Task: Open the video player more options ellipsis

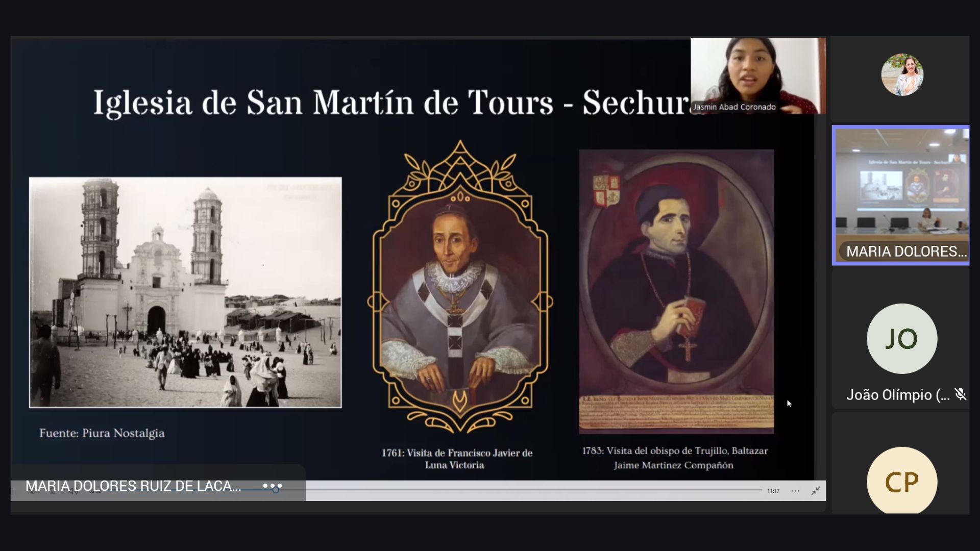Action: point(795,491)
